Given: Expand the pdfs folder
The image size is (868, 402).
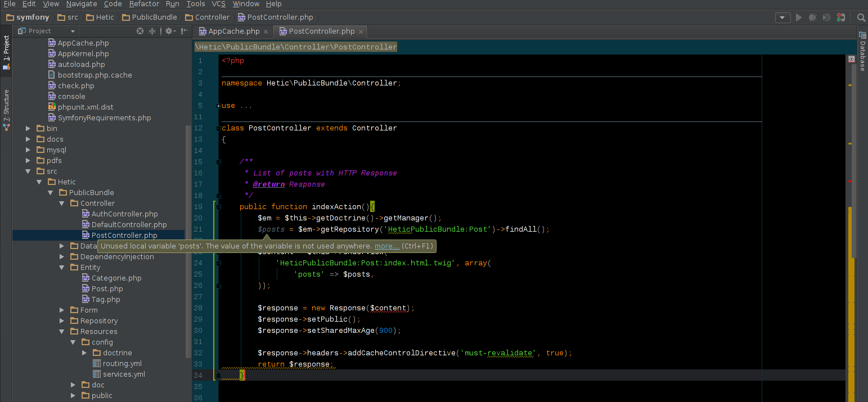Looking at the screenshot, I should point(28,160).
